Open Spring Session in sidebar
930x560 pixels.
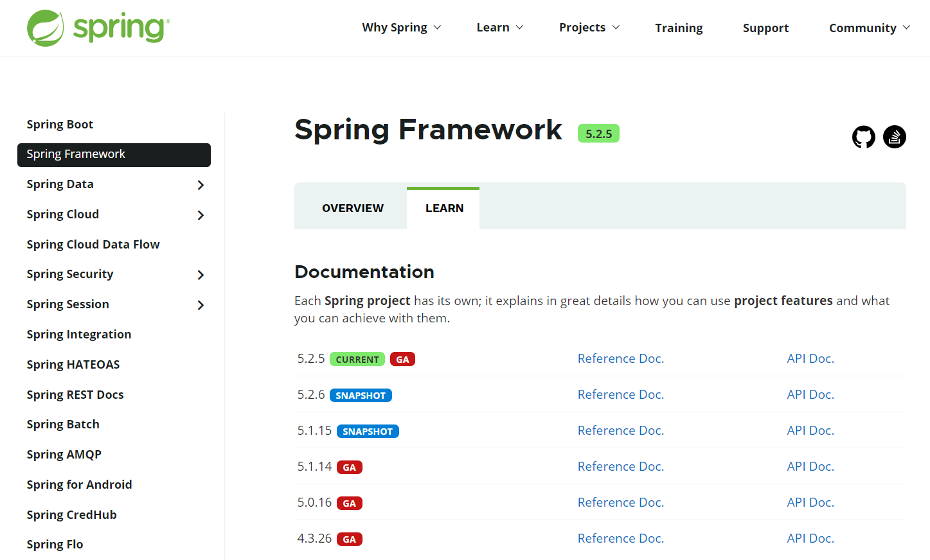pyautogui.click(x=67, y=304)
